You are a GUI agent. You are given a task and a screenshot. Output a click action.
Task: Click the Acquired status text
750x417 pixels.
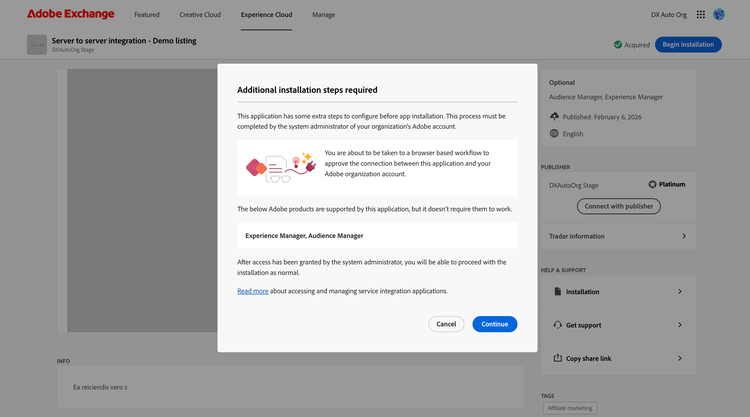pos(637,45)
